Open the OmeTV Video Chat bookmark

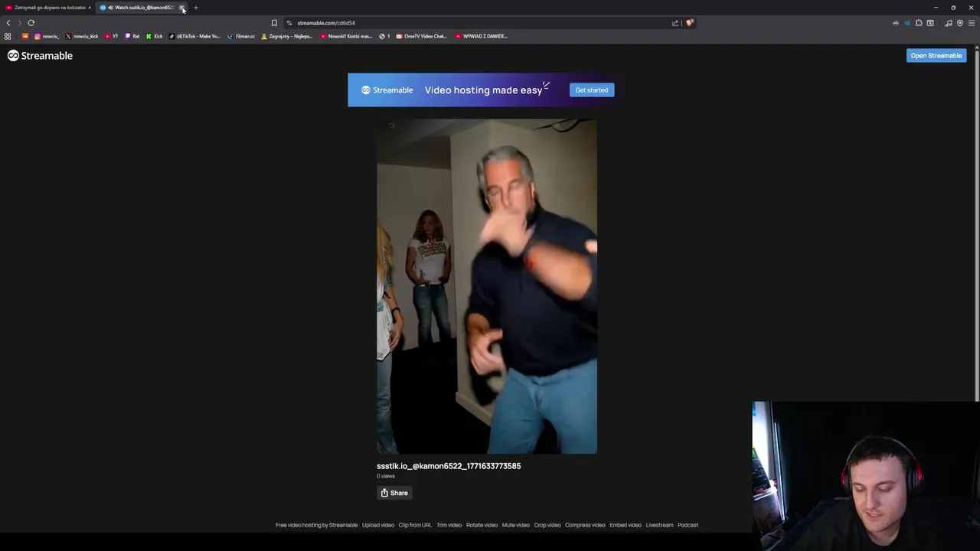[421, 36]
